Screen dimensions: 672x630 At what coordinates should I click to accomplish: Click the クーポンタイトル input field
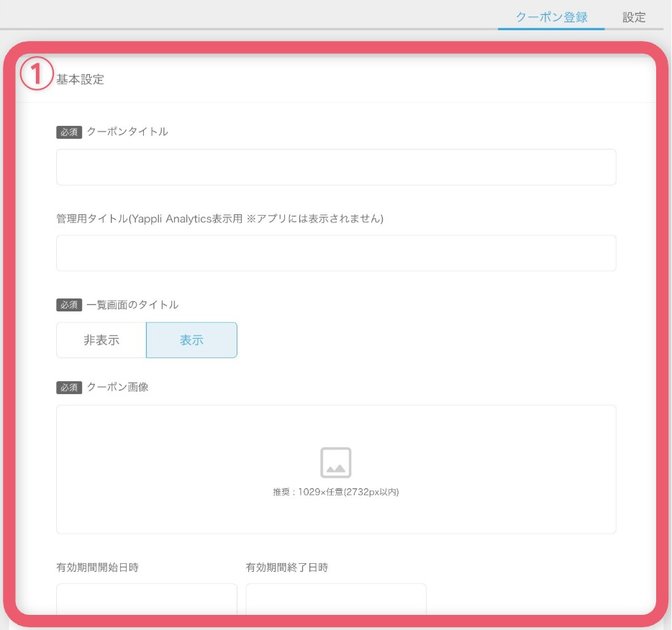pos(336,167)
